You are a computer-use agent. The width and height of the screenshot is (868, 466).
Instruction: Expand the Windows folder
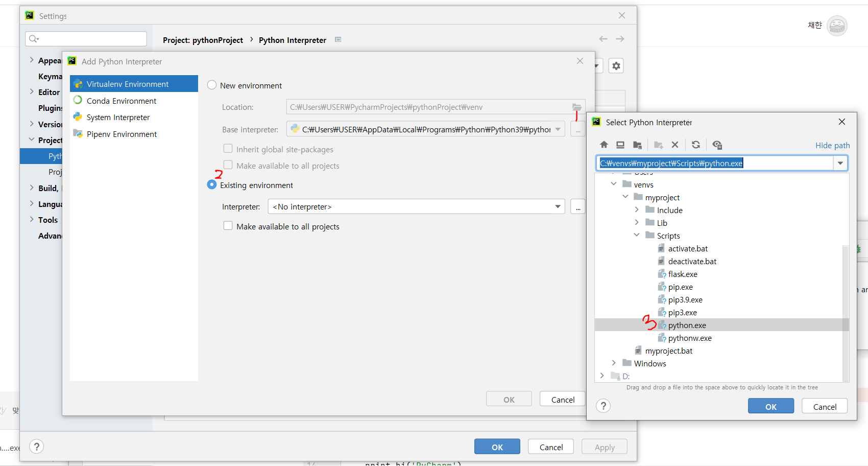click(x=614, y=363)
